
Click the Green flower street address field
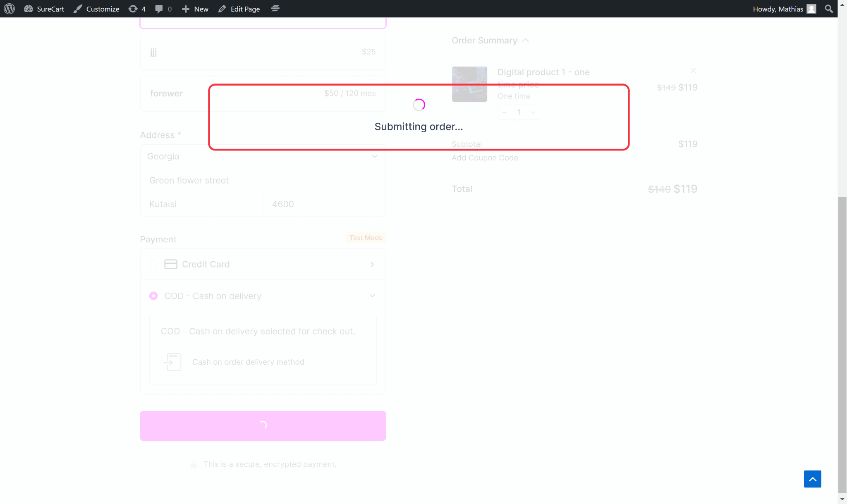point(263,180)
